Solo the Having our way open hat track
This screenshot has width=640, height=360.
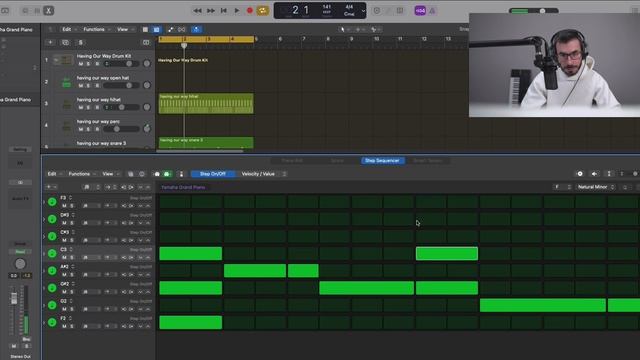88,86
